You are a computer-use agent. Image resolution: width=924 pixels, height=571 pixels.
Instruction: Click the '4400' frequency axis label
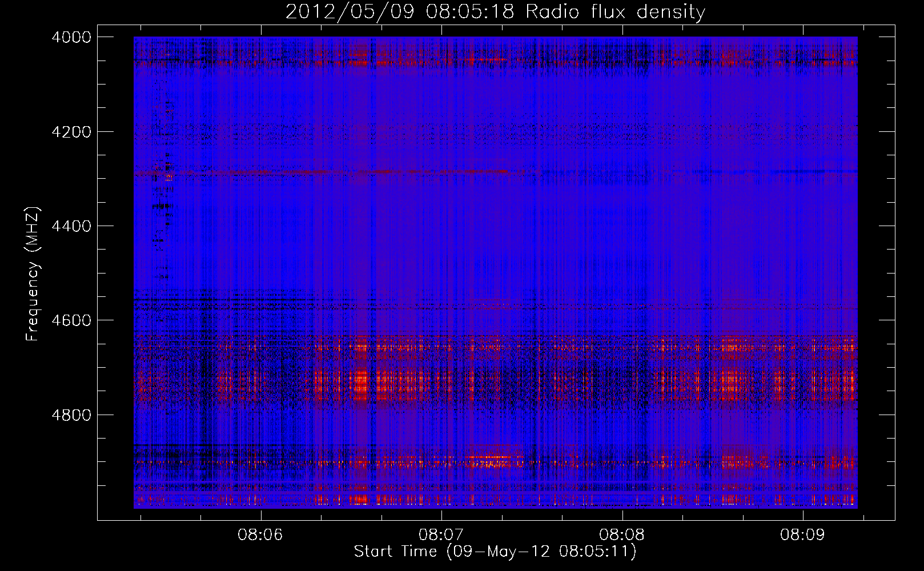click(71, 226)
